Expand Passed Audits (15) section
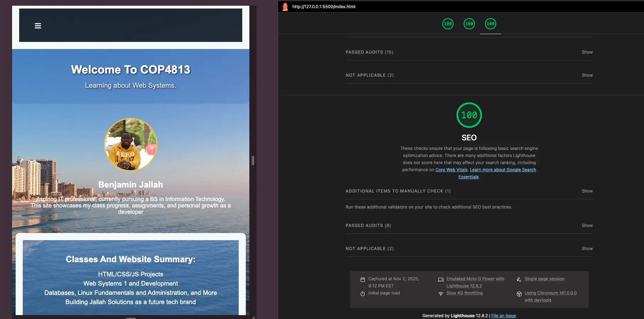The height and width of the screenshot is (319, 644). tap(469, 52)
